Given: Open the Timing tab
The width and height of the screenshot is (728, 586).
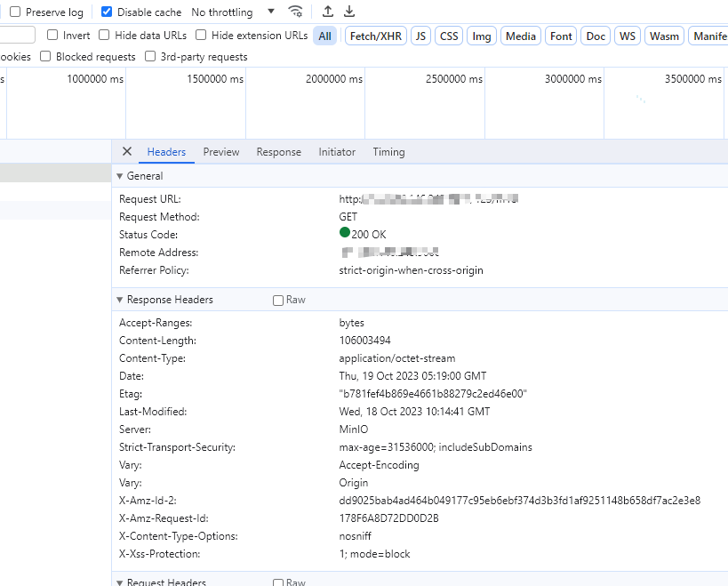Looking at the screenshot, I should point(388,152).
